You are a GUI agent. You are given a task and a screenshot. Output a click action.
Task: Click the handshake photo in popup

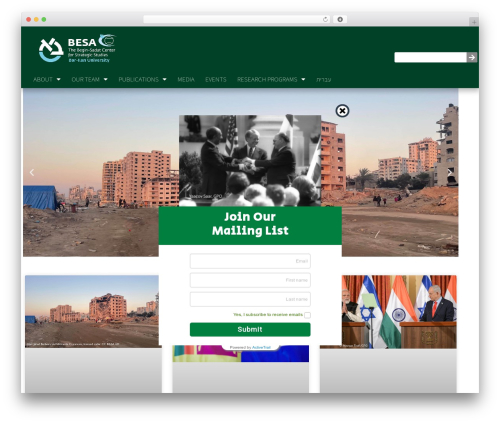[250, 161]
